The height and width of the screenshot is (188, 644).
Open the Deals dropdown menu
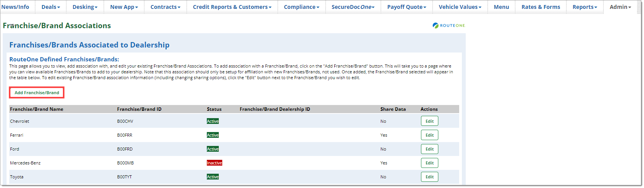pyautogui.click(x=51, y=7)
